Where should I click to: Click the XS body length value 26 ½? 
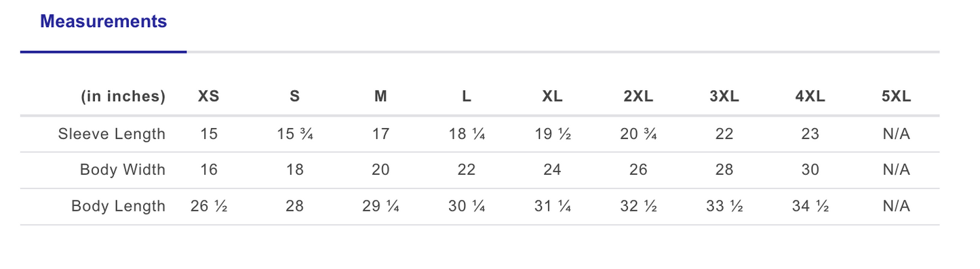pyautogui.click(x=209, y=206)
